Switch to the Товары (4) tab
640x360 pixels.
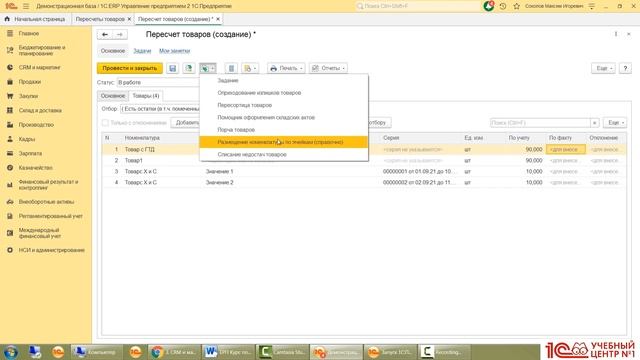(146, 96)
